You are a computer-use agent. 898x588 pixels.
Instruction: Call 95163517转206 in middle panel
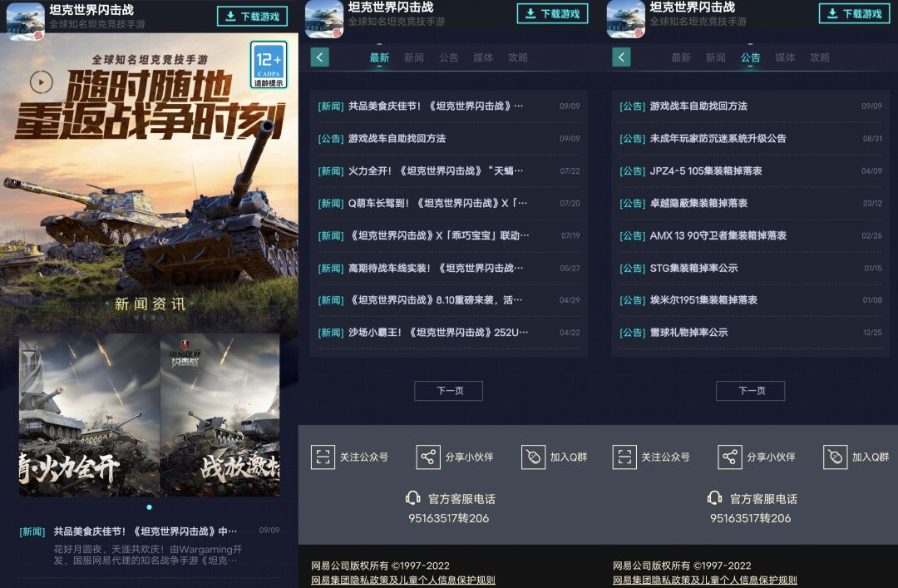448,518
